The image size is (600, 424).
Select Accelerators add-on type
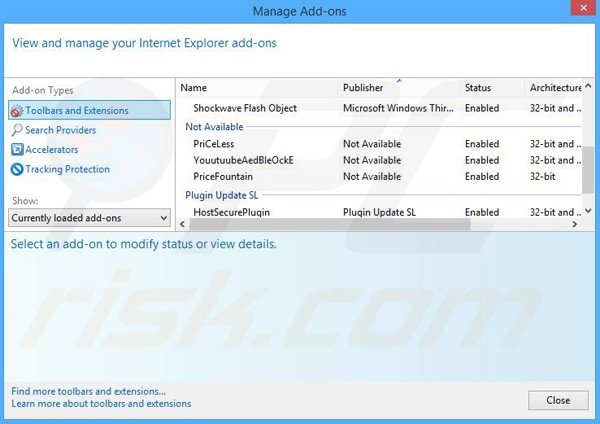(x=45, y=150)
